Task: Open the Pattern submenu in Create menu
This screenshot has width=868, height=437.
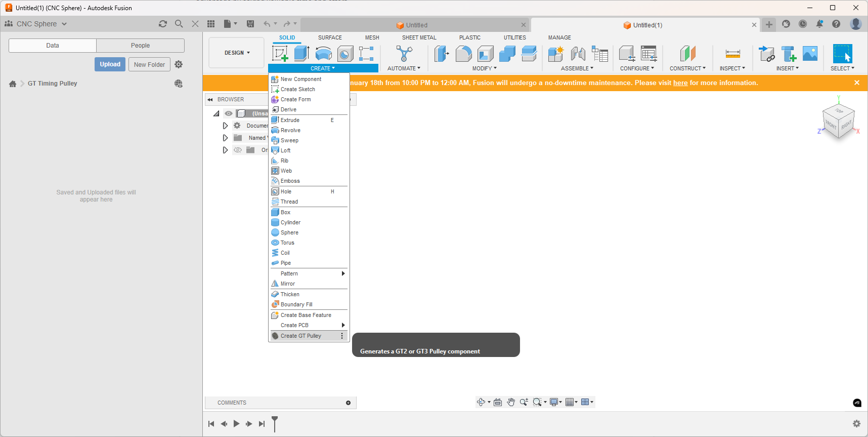Action: 309,273
